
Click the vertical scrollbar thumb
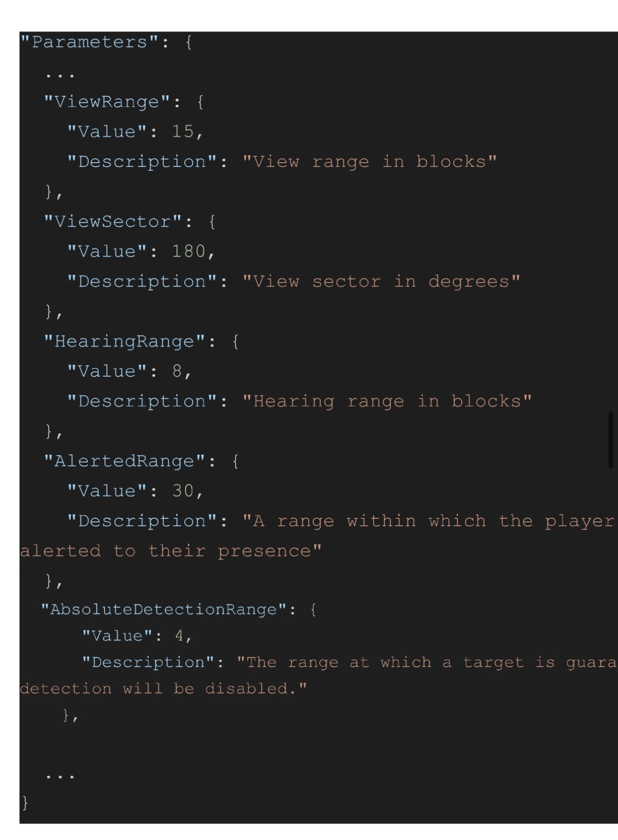[x=611, y=439]
